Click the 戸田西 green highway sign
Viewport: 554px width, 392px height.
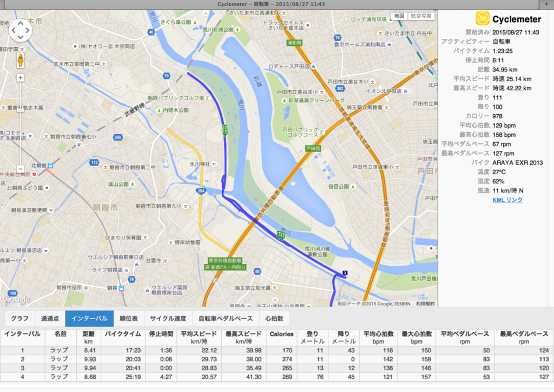tap(313, 148)
